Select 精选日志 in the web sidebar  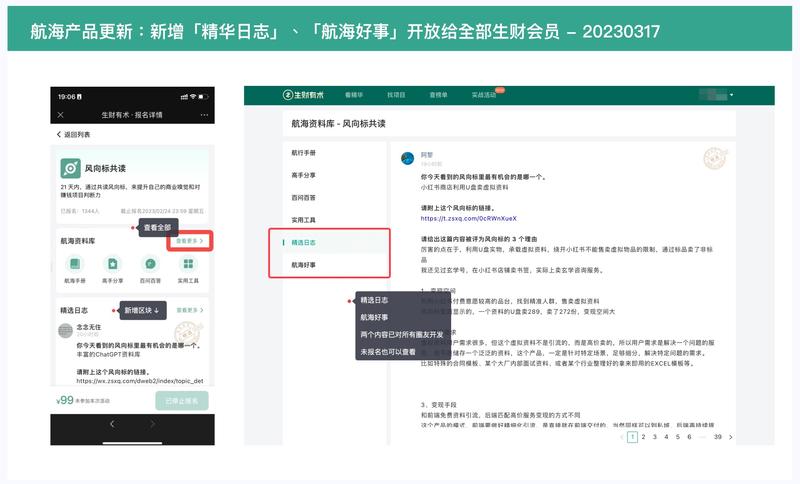(x=304, y=242)
